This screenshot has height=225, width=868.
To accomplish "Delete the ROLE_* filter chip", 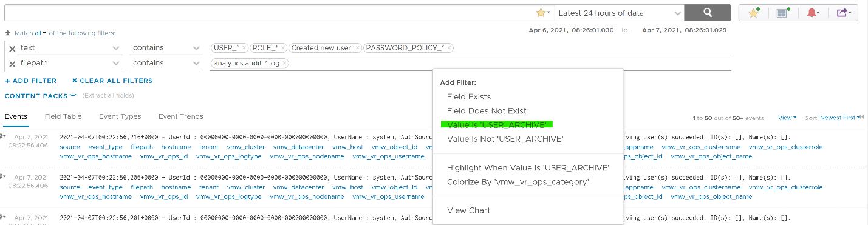I will (x=282, y=48).
